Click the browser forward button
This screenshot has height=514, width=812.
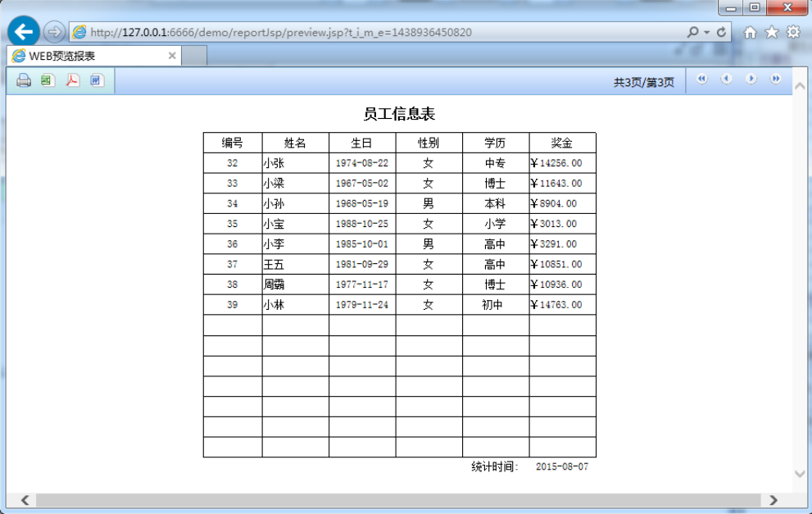[x=54, y=32]
